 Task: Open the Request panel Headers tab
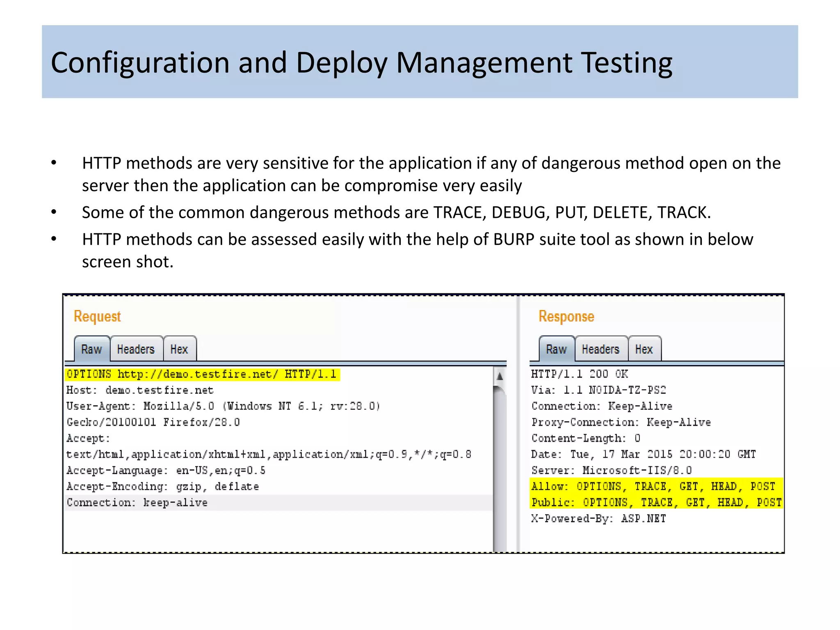click(136, 349)
